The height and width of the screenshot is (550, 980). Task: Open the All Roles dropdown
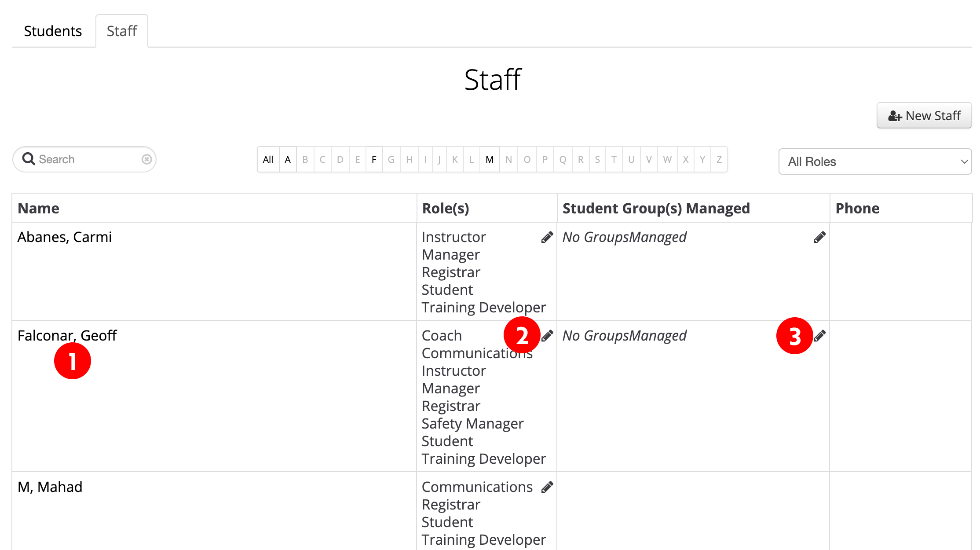pos(874,161)
